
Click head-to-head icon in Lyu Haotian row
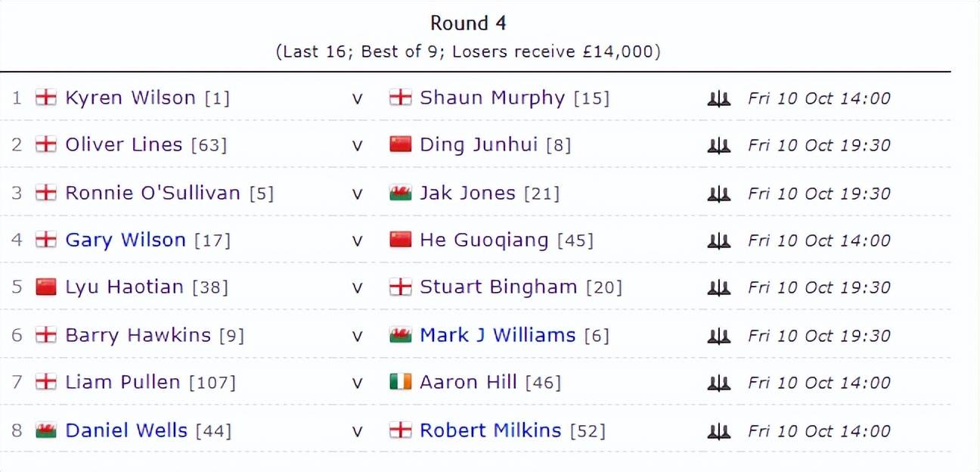pyautogui.click(x=718, y=287)
